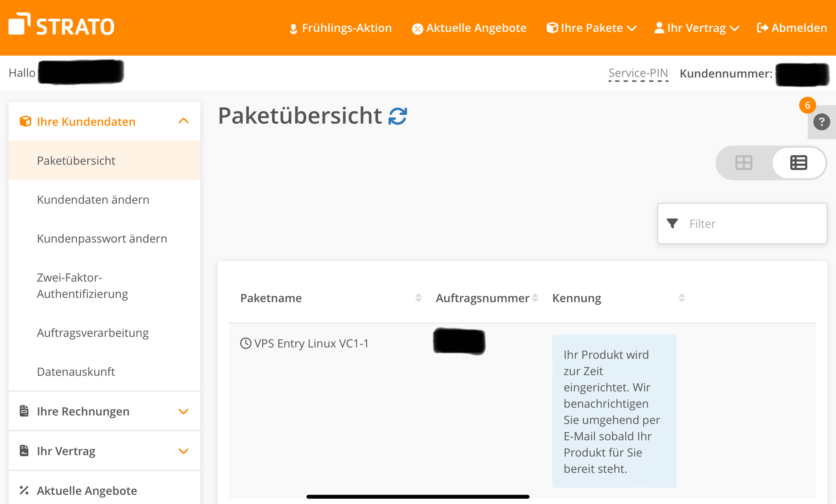
Task: Open the Frühlings-Aktion link
Action: pos(340,28)
